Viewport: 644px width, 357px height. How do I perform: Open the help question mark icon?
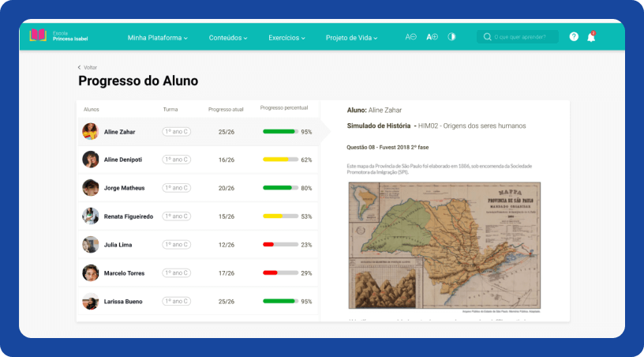[x=574, y=37]
